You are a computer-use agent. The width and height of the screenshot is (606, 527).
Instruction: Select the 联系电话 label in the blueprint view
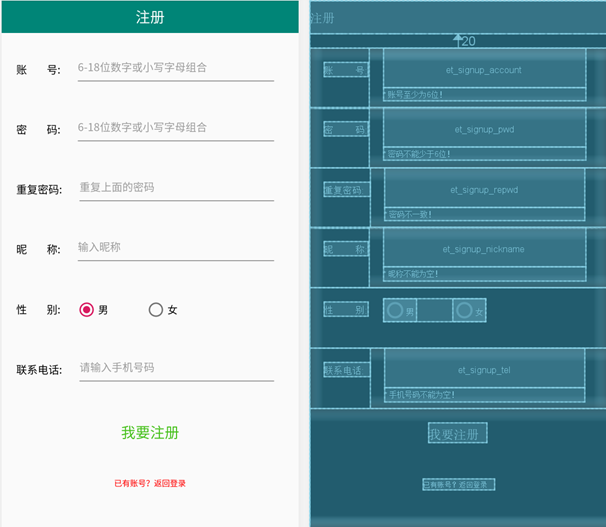[347, 370]
